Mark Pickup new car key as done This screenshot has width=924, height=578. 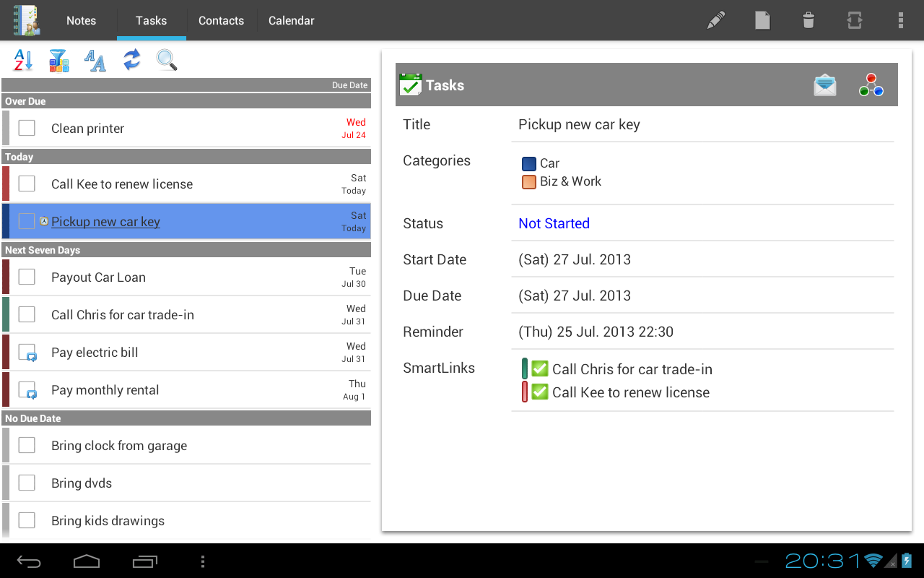[x=27, y=221]
